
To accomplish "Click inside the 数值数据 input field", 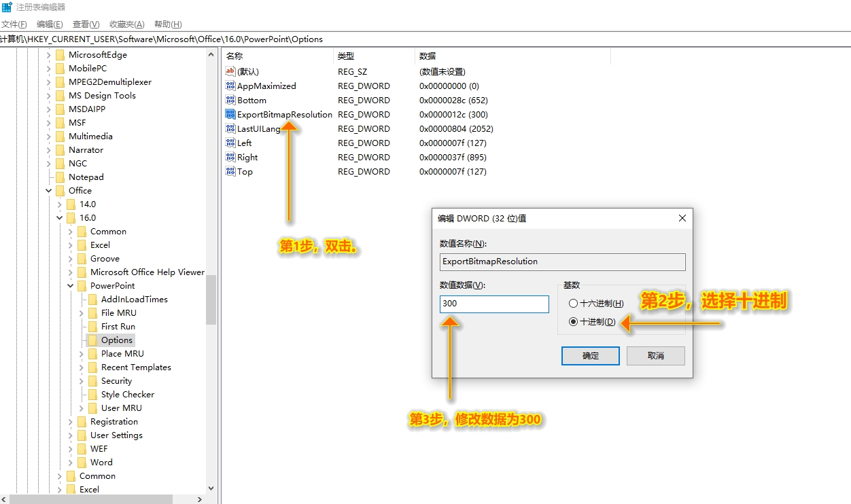I will (x=493, y=304).
